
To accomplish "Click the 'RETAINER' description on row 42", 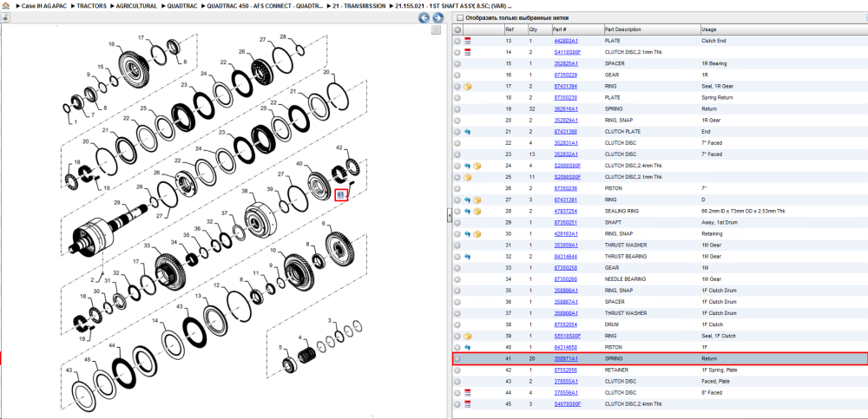I will 615,370.
